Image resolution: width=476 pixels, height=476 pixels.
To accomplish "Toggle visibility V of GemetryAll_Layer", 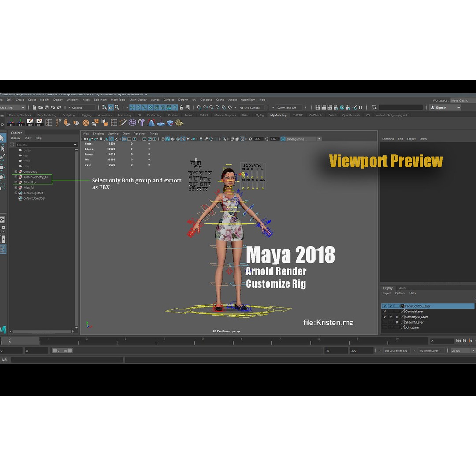I will tap(385, 317).
